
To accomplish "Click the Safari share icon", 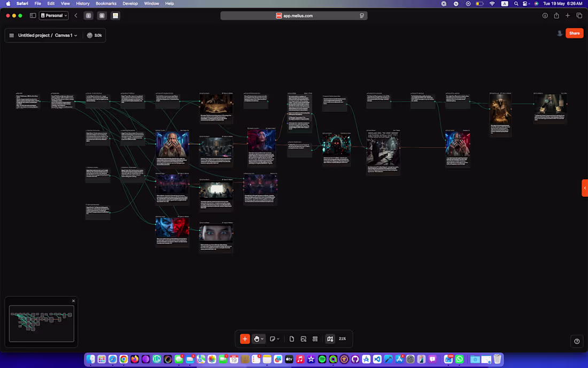I will click(556, 16).
